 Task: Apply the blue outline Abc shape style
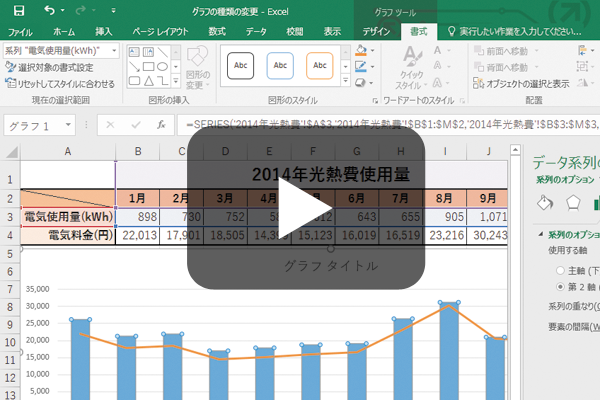coord(280,66)
